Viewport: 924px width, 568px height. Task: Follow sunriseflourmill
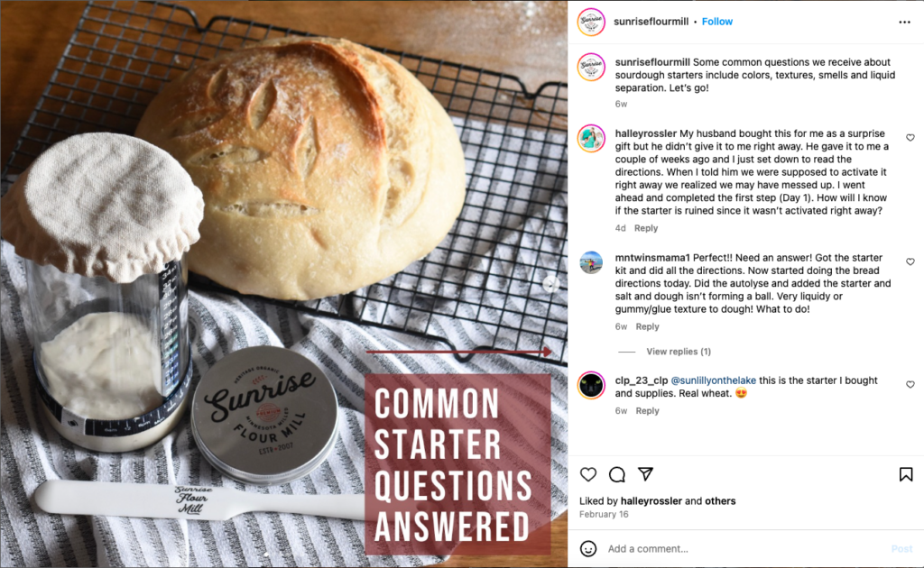[717, 22]
